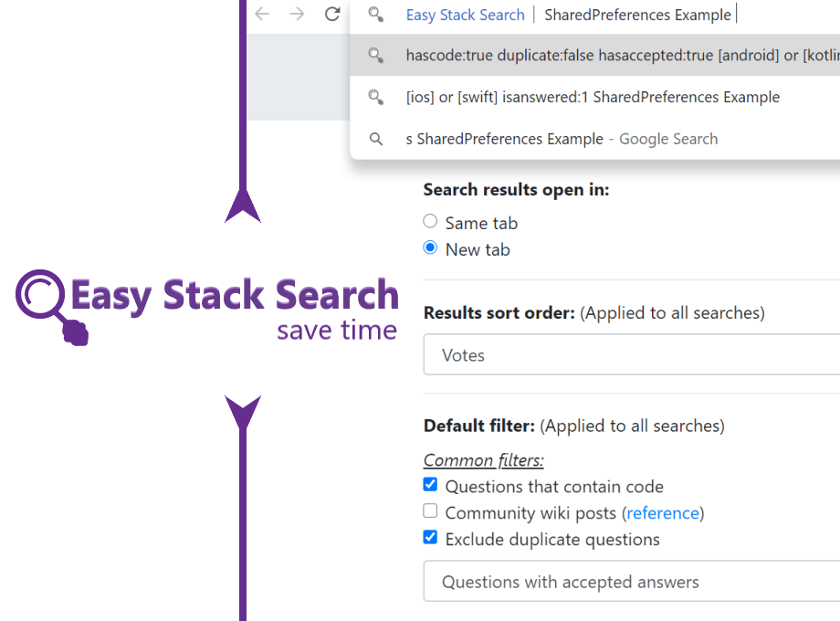Click the browser forward arrow

coord(297,14)
